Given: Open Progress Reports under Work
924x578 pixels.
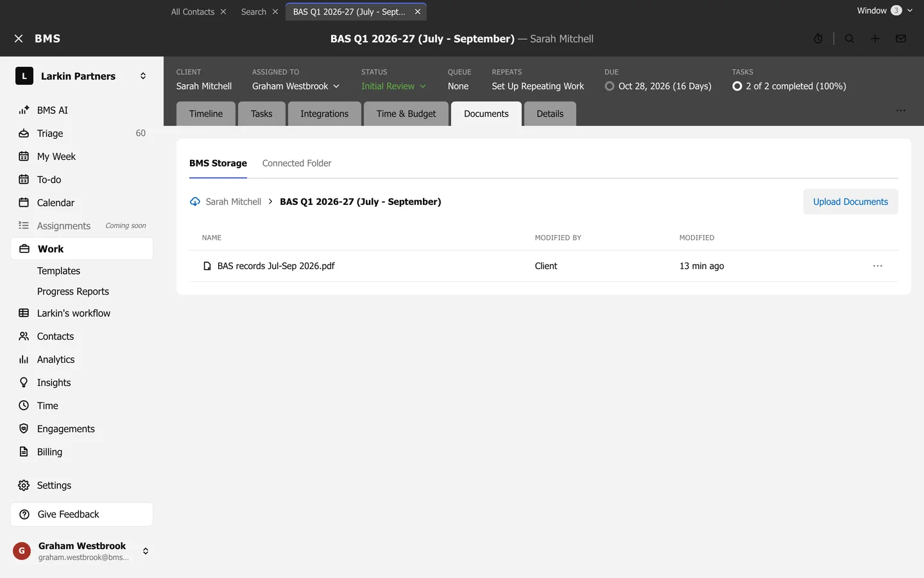Looking at the screenshot, I should pos(73,292).
